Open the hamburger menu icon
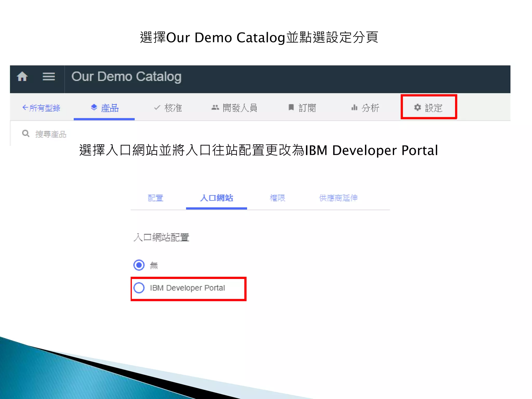The height and width of the screenshot is (399, 532). [x=49, y=77]
